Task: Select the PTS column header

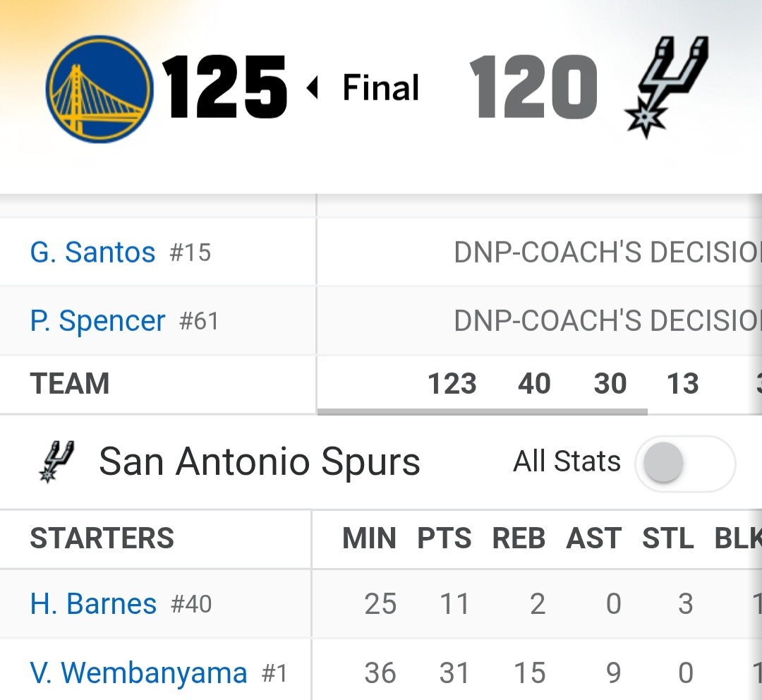Action: [445, 538]
